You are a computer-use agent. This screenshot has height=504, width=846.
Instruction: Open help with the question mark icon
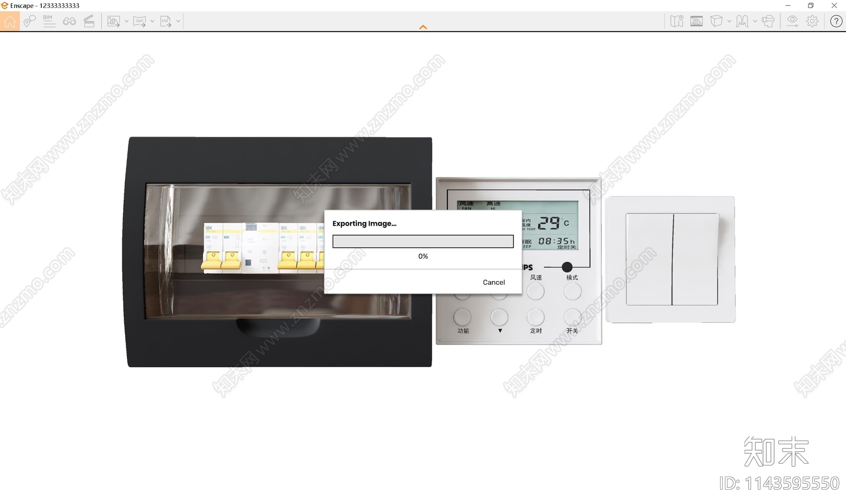(x=836, y=21)
